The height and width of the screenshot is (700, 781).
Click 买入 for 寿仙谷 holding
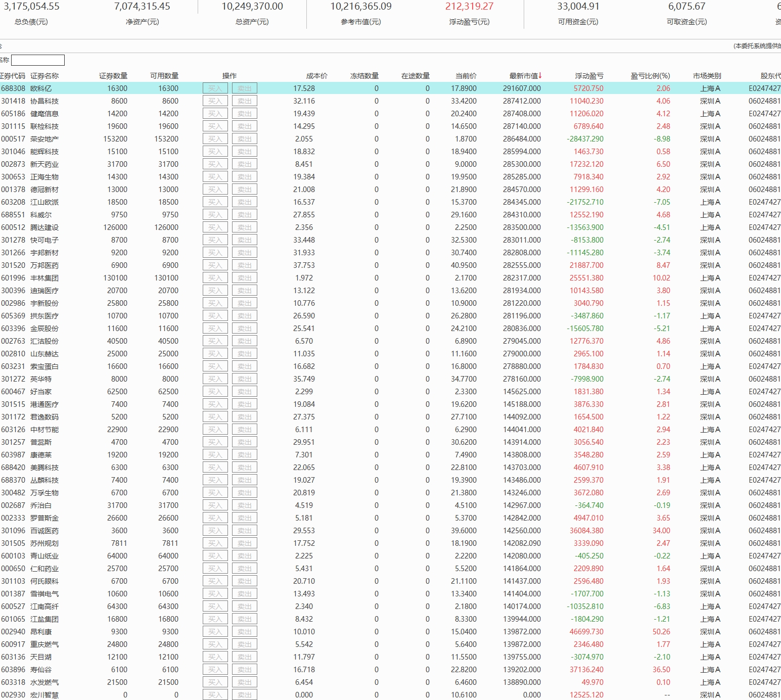pos(215,670)
